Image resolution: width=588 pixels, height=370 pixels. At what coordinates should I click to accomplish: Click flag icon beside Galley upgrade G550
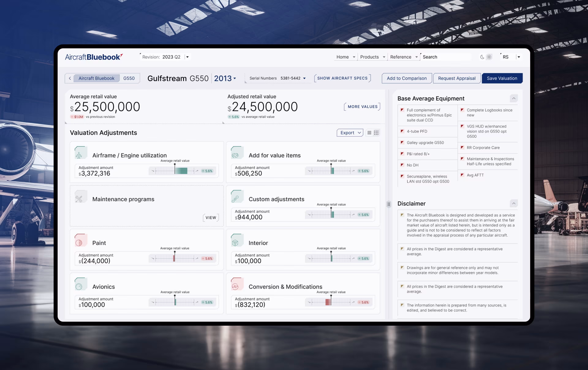coord(402,142)
